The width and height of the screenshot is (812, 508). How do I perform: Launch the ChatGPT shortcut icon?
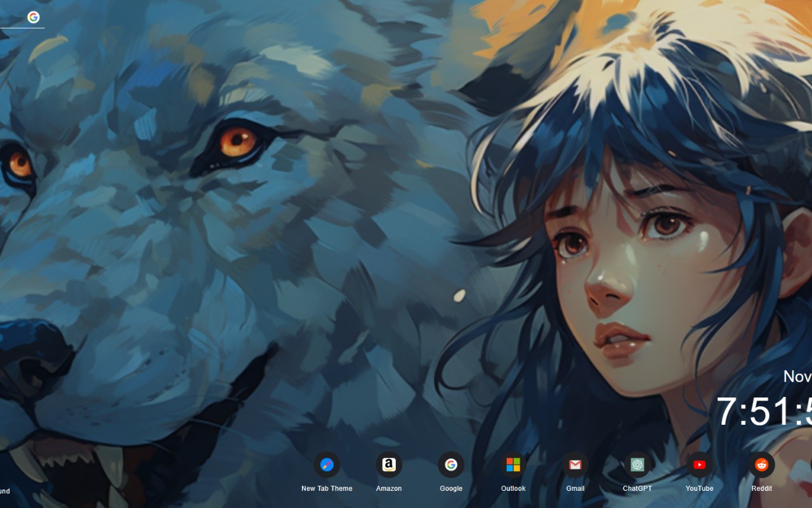(x=638, y=465)
